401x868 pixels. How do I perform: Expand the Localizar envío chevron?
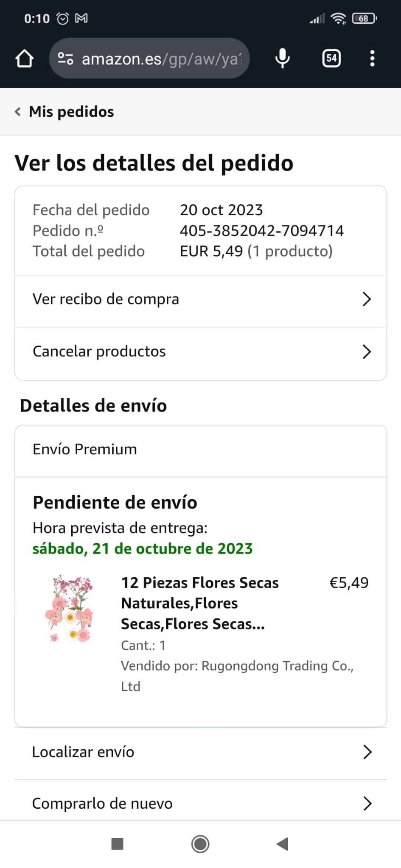(x=367, y=752)
